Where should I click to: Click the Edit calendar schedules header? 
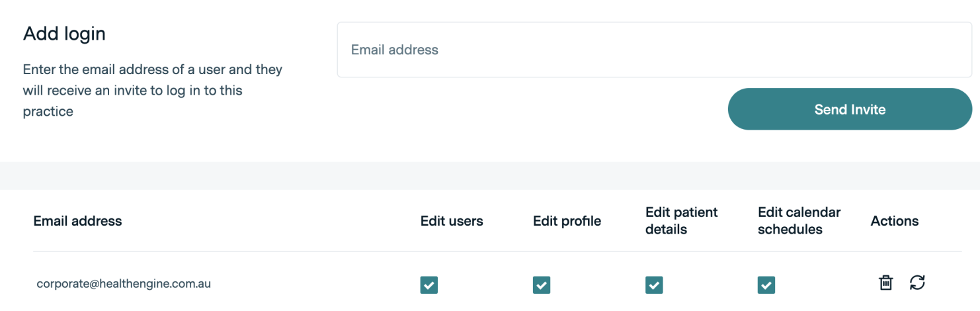pos(799,221)
